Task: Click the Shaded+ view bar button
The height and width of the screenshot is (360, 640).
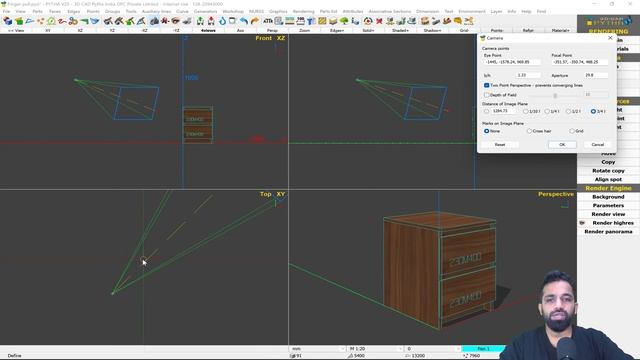Action: click(x=400, y=31)
